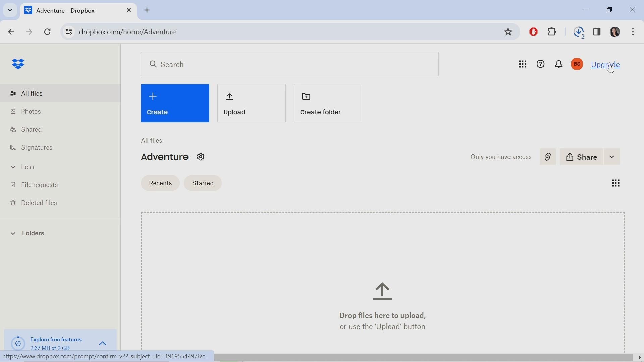Expand the Folders section
The image size is (644, 362).
[x=28, y=233]
